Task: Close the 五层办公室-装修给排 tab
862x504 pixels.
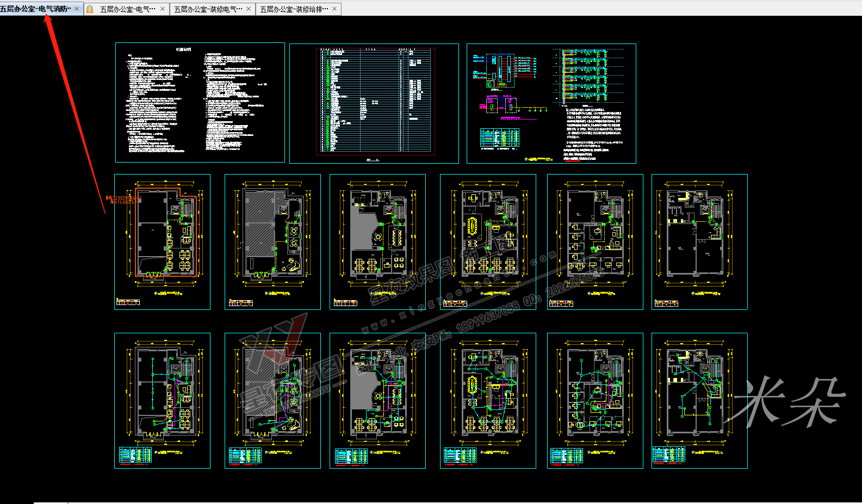Action: pos(334,9)
